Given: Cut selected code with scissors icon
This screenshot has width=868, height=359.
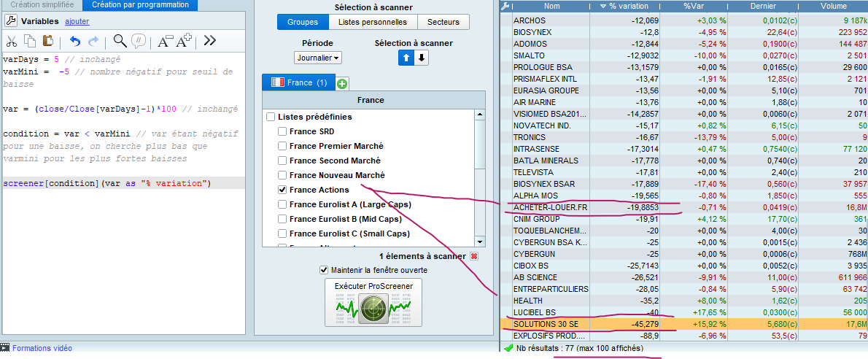Looking at the screenshot, I should [12, 40].
